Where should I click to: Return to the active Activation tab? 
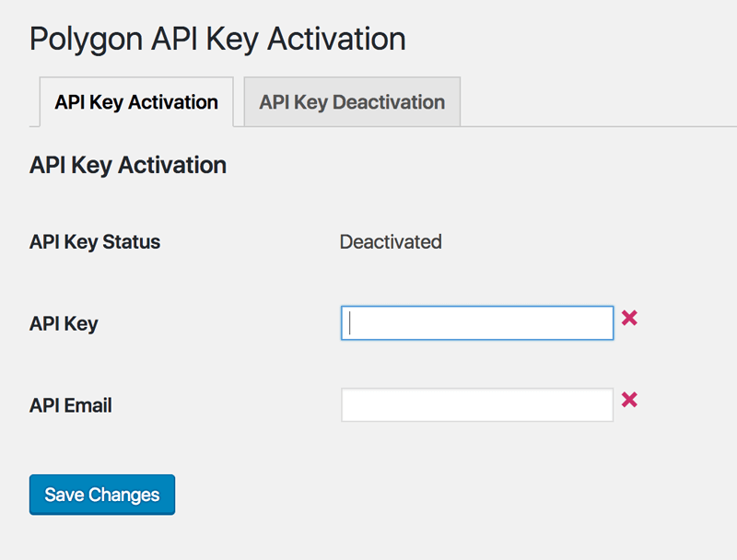pyautogui.click(x=136, y=102)
